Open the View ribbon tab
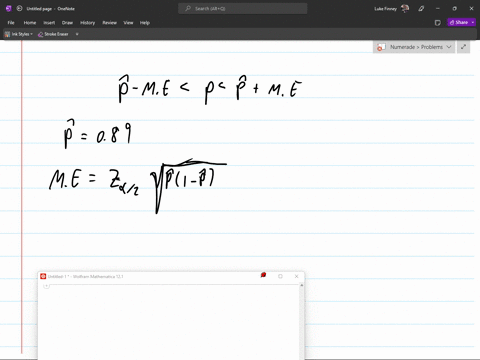The width and height of the screenshot is (480, 360). pos(128,23)
